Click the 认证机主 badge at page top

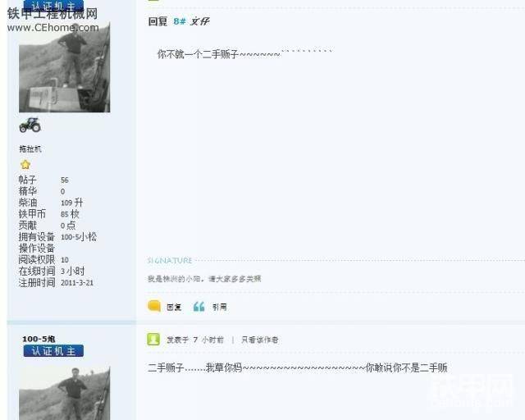pos(53,5)
